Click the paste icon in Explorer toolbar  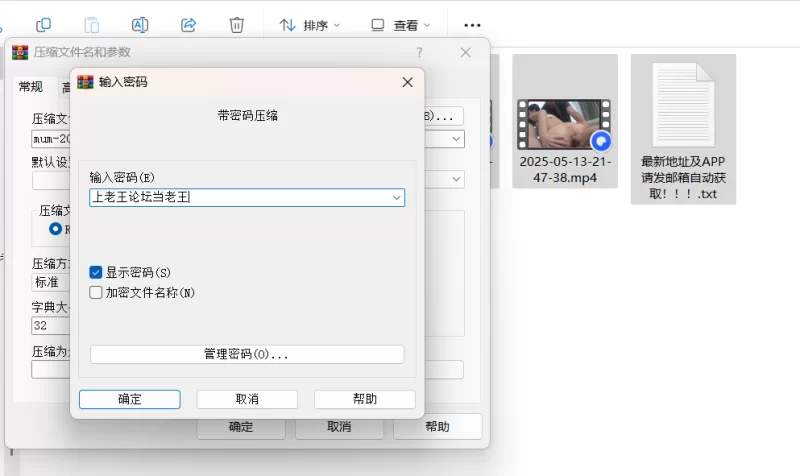(92, 24)
